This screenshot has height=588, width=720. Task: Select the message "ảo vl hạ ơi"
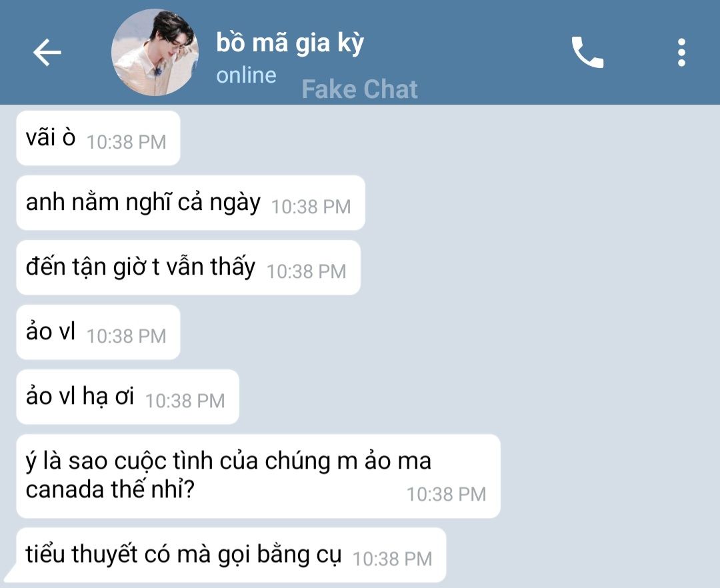tap(127, 397)
